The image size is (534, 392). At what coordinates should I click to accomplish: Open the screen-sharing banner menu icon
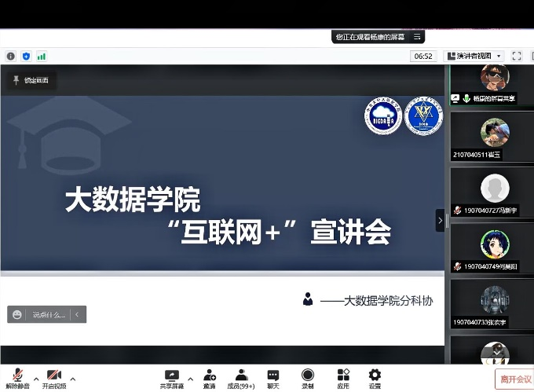point(418,36)
